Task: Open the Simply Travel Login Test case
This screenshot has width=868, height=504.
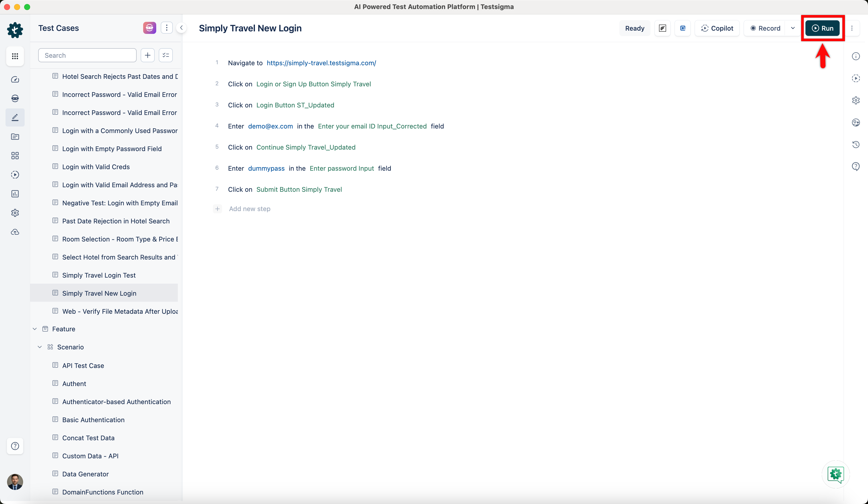Action: pyautogui.click(x=99, y=275)
